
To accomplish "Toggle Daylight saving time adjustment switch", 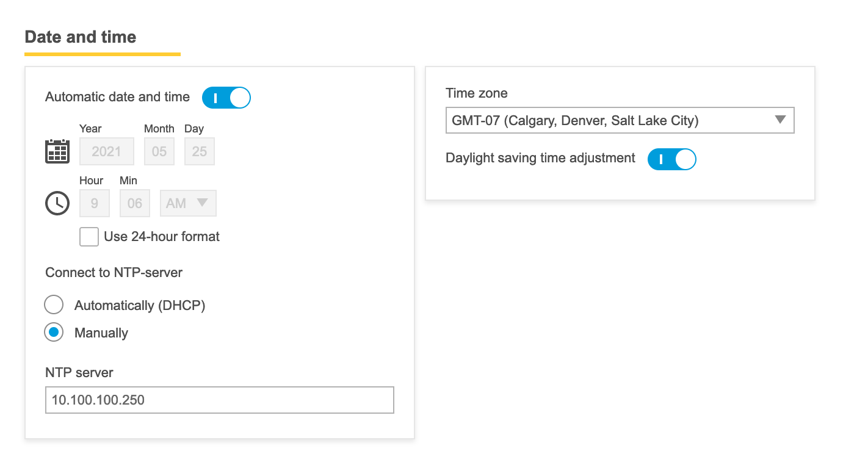I will click(x=671, y=159).
